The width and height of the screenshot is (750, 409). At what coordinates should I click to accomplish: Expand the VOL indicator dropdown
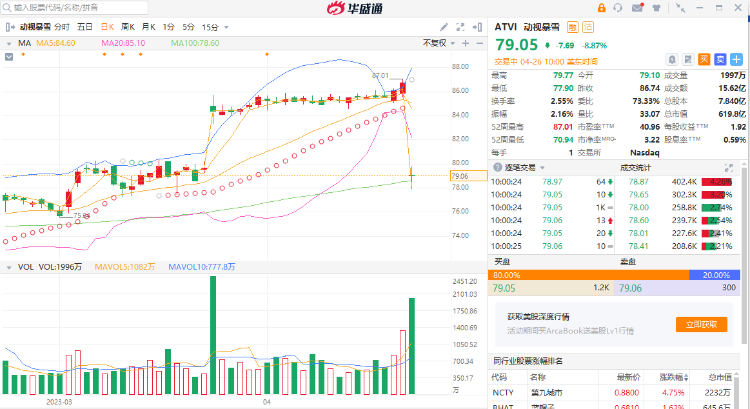(9, 267)
